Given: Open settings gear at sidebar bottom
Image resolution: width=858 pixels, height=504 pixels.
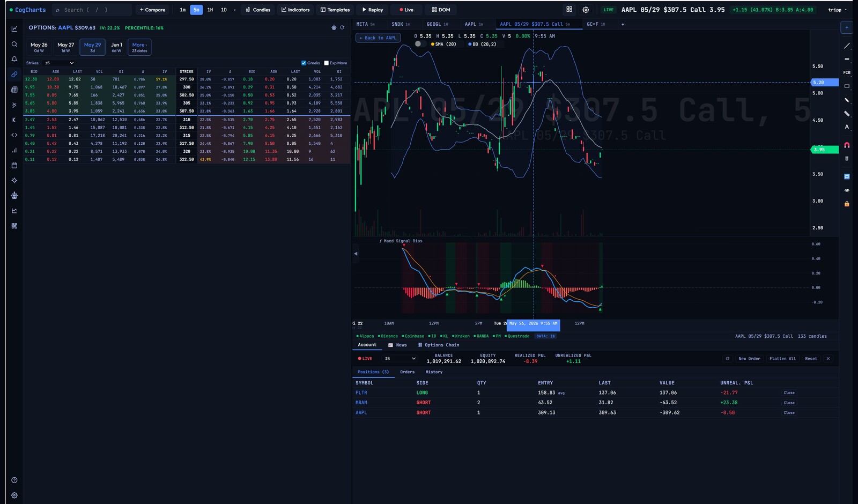Looking at the screenshot, I should 14,495.
